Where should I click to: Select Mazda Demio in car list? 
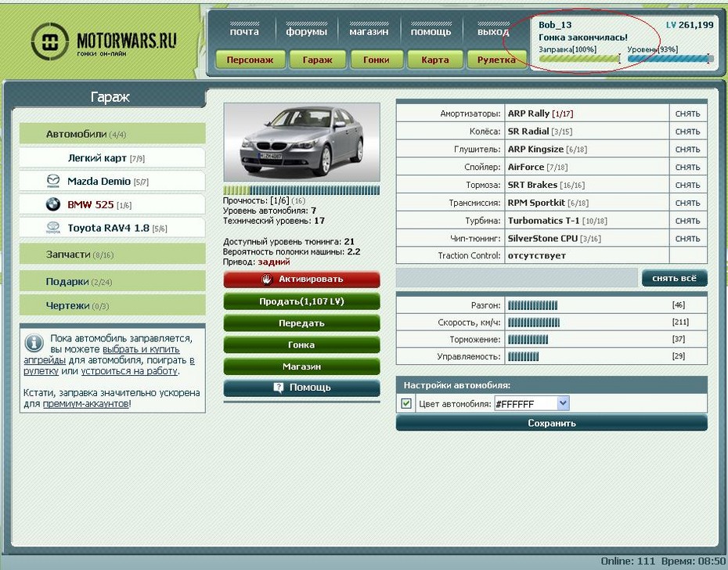[x=113, y=181]
